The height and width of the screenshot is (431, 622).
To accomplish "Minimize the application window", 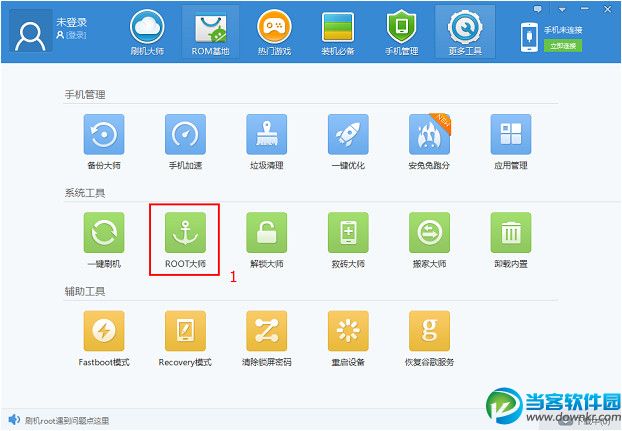I will point(584,9).
